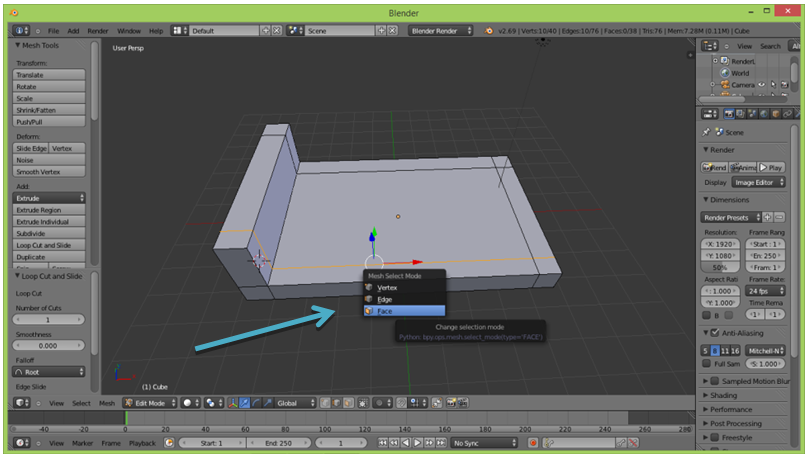The height and width of the screenshot is (454, 808).
Task: Click the Play animation render icon
Action: (x=771, y=167)
